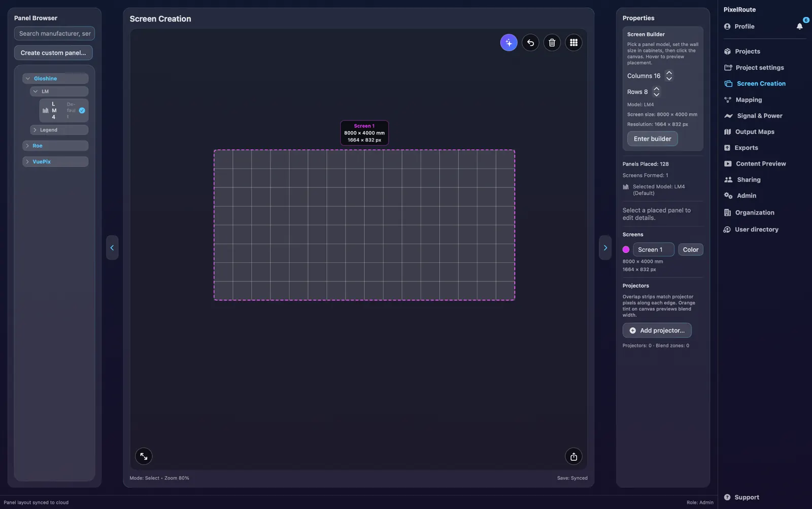Screen dimensions: 812x509
Task: Go to Projects in the sidebar
Action: tap(742, 51)
